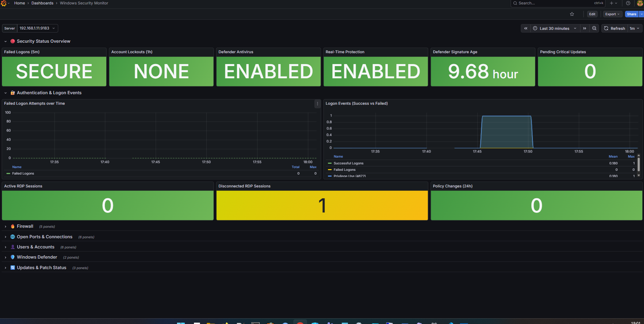Click Failed Logons yellow swatch in right legend
This screenshot has width=644, height=324.
tap(330, 170)
